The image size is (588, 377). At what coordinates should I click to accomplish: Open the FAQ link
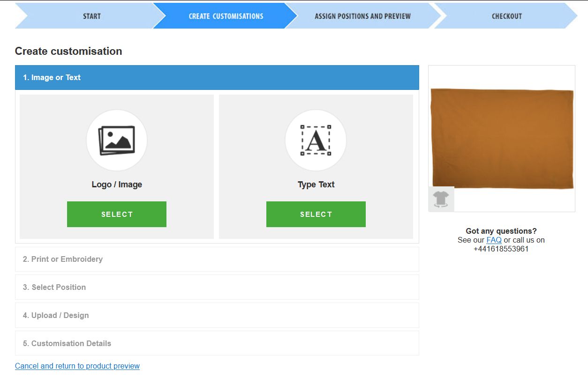494,240
